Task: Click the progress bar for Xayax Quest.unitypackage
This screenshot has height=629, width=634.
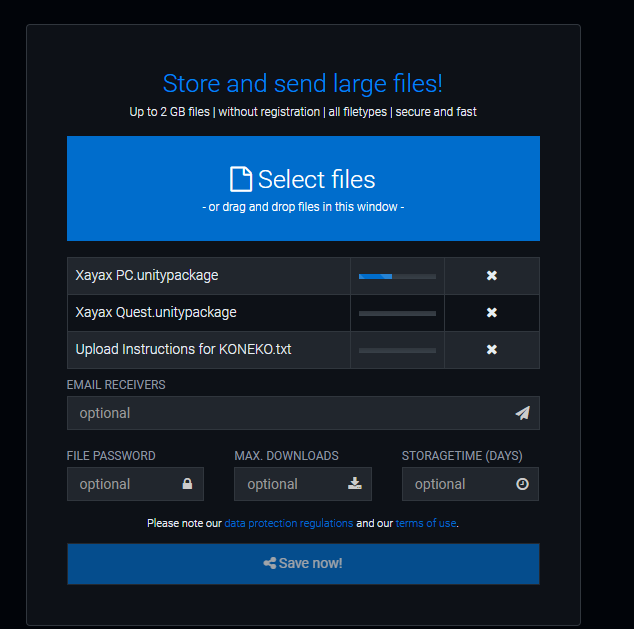Action: (397, 313)
